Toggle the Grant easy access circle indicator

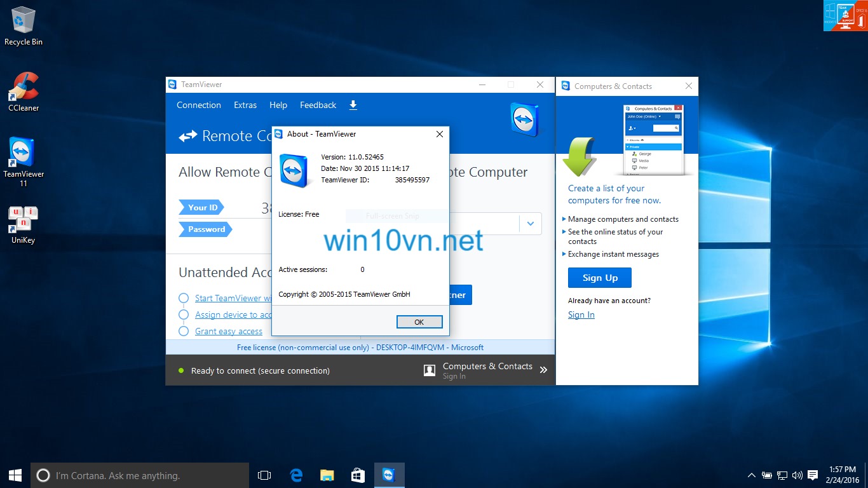[x=184, y=331]
